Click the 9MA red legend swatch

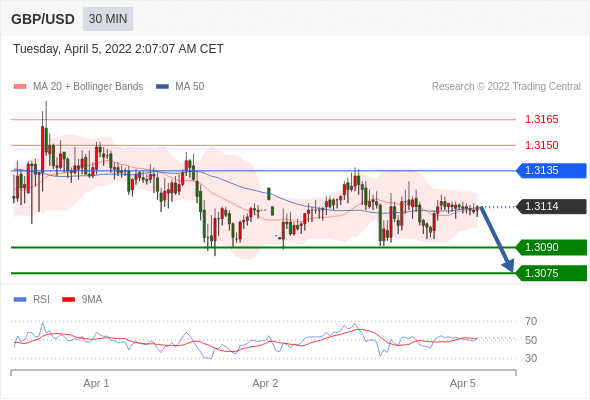pos(68,300)
